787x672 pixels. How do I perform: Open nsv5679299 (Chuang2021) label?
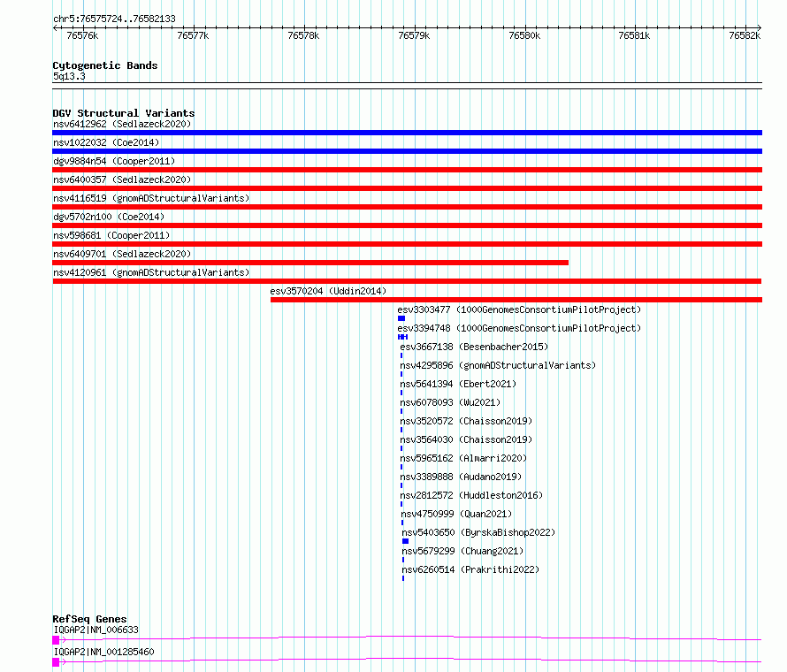tap(462, 551)
